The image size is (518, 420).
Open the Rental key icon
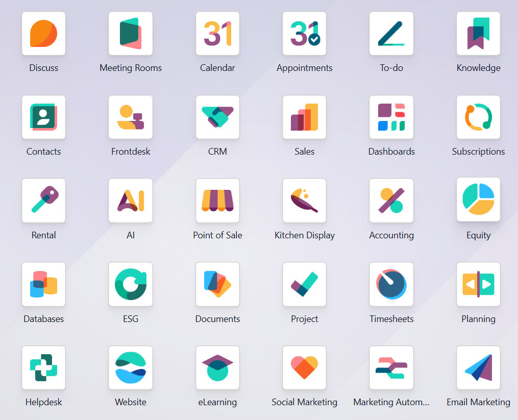click(43, 200)
